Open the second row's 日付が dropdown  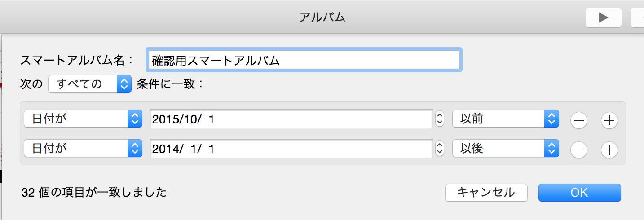[x=83, y=149]
